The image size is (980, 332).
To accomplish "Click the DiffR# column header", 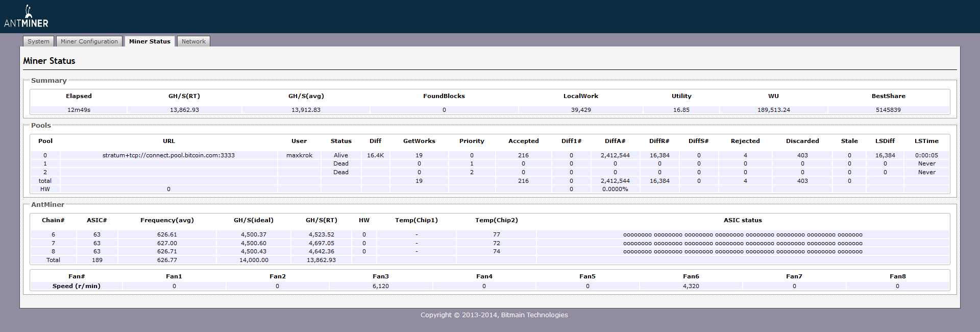I will tap(659, 141).
